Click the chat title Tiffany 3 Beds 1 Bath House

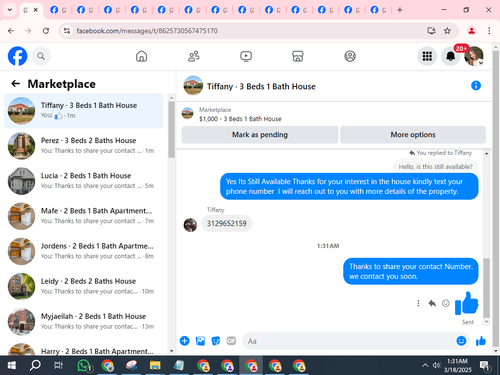pyautogui.click(x=261, y=87)
